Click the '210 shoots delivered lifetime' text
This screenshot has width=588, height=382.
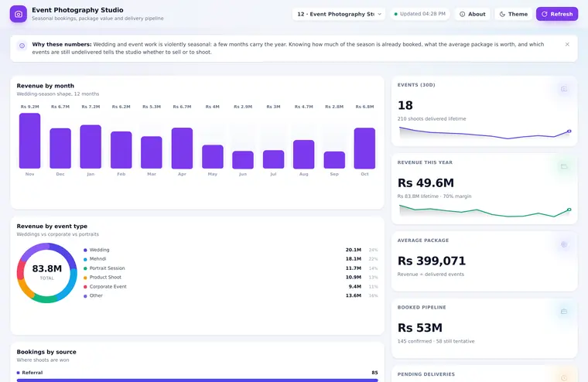(432, 119)
